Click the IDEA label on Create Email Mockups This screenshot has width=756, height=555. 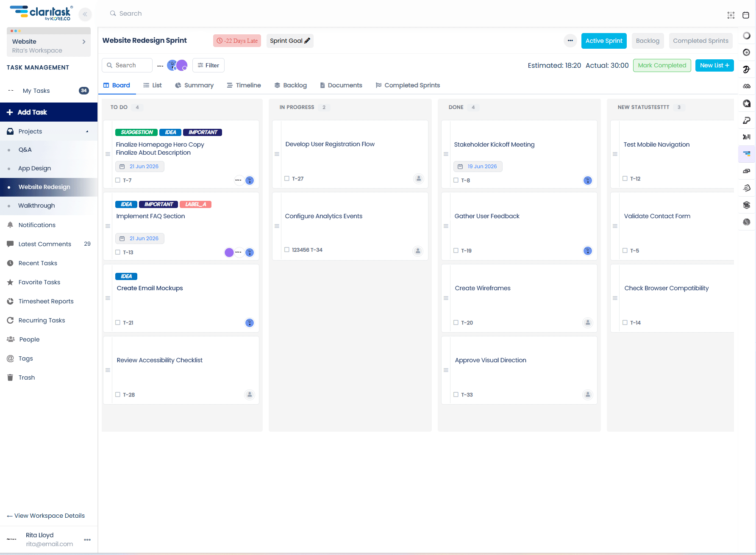[x=126, y=277]
